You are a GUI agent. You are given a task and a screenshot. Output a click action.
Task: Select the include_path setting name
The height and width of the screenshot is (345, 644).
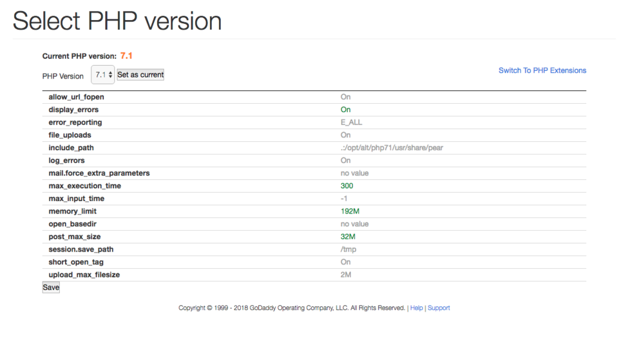71,148
